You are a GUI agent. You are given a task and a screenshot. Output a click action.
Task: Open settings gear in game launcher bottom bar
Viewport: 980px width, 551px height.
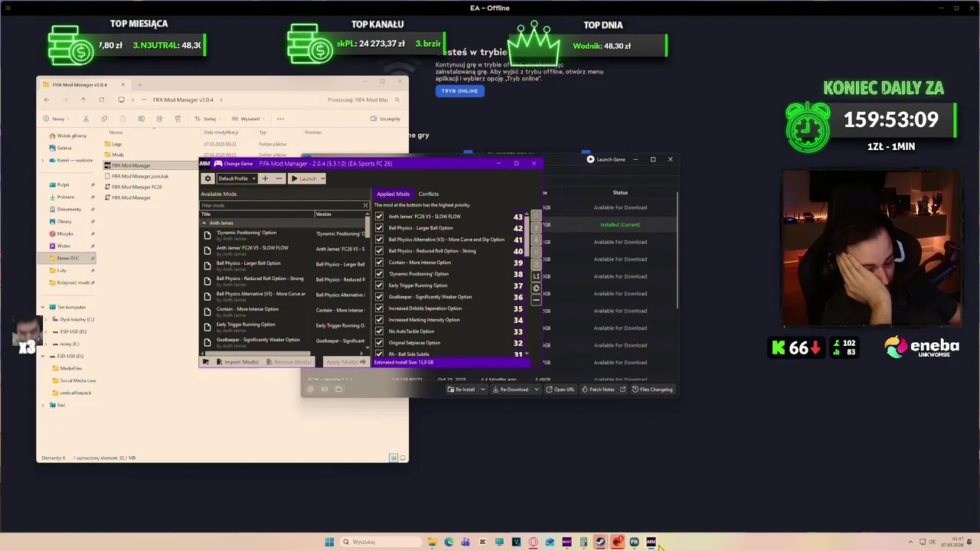tap(310, 389)
